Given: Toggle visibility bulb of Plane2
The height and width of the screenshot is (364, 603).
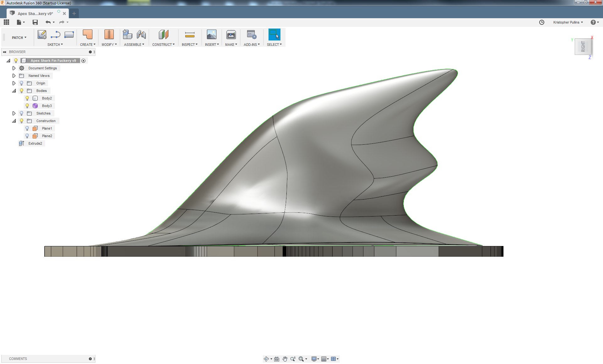Looking at the screenshot, I should click(x=27, y=136).
